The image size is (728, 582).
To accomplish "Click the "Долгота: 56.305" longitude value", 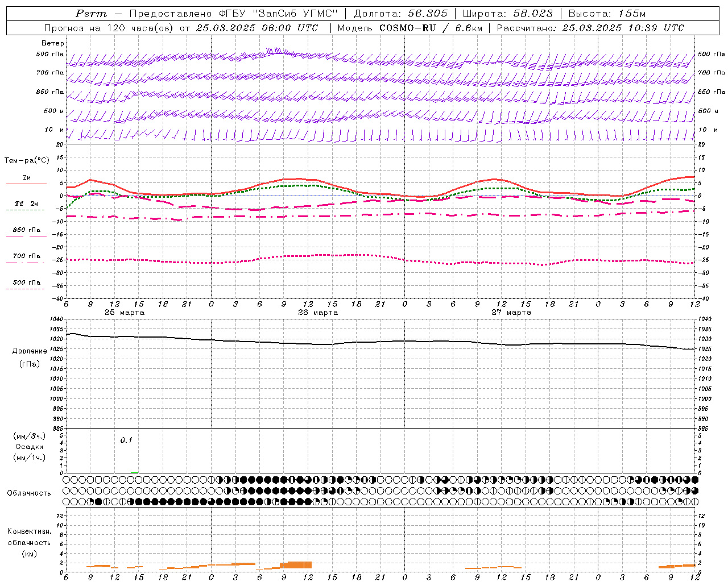I will click(401, 14).
